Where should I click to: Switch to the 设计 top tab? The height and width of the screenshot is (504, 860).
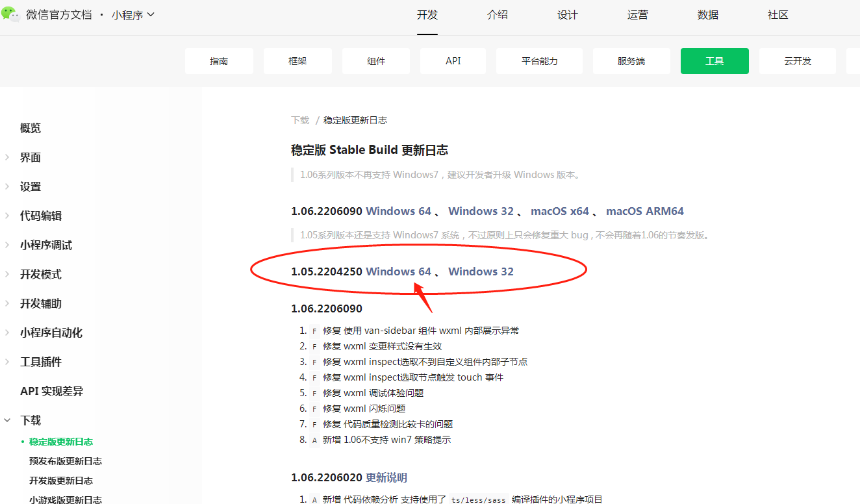[x=568, y=15]
